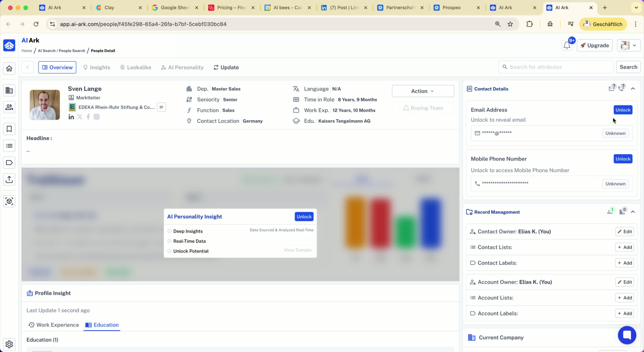Screen dimensions: 644x352
Task: Select the Work Experience tab
Action: pos(53,325)
